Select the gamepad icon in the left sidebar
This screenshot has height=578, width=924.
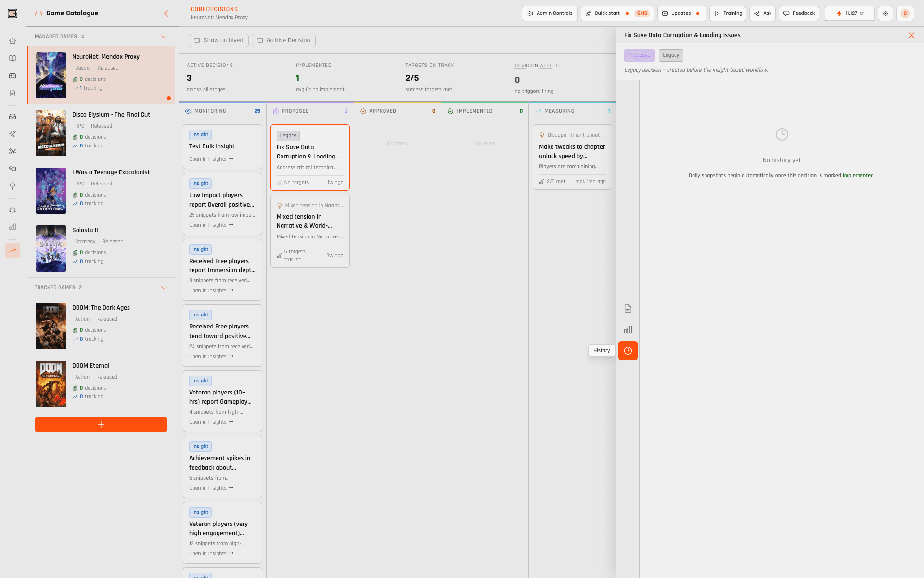click(x=13, y=76)
